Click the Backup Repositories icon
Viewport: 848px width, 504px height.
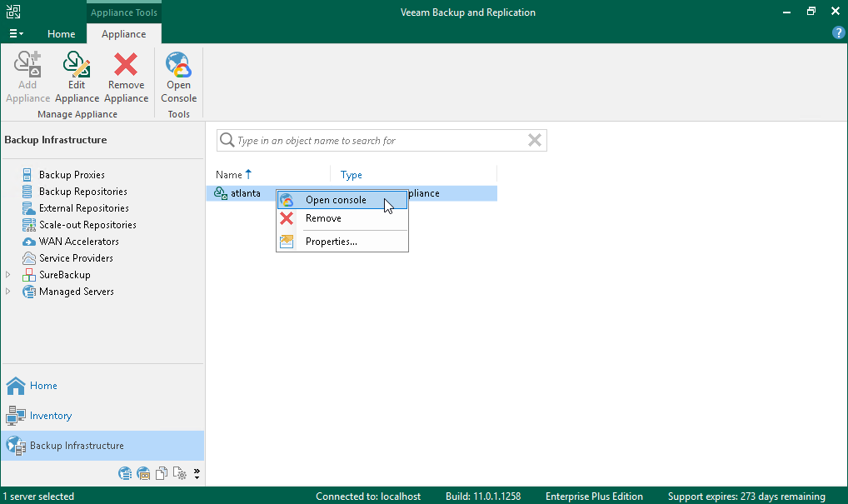point(27,192)
